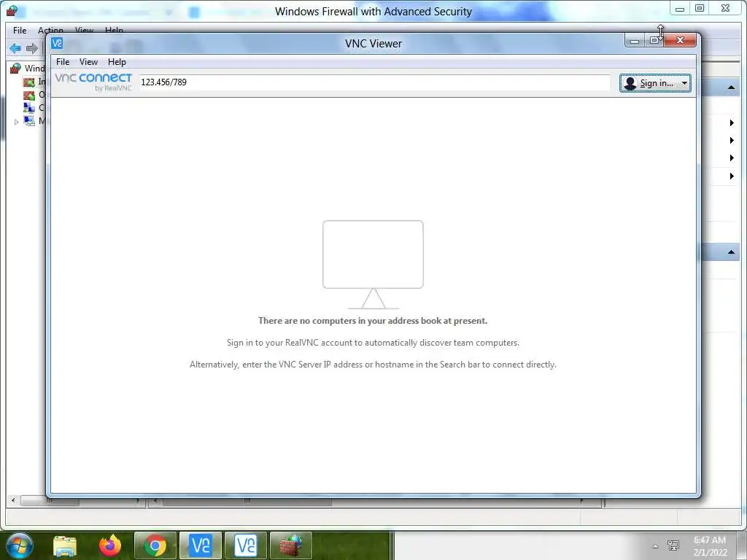Show hidden system tray icons
This screenshot has width=747, height=560.
click(656, 546)
